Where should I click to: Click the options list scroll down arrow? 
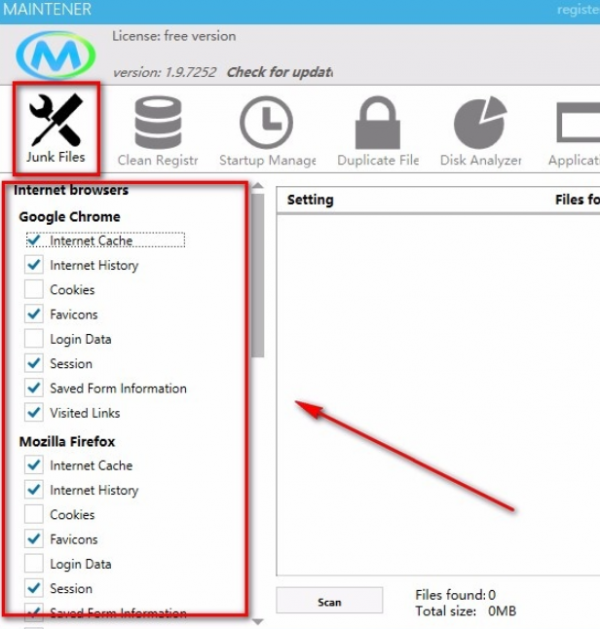click(x=258, y=621)
